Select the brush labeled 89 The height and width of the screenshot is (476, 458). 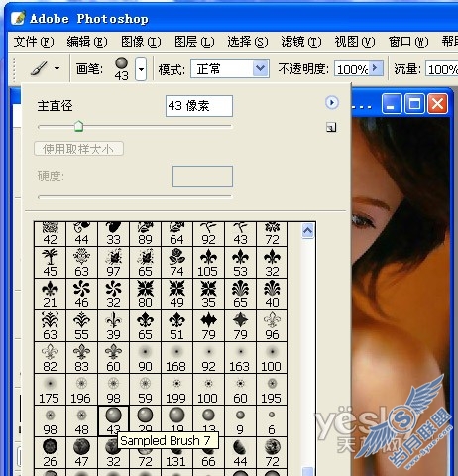(145, 234)
